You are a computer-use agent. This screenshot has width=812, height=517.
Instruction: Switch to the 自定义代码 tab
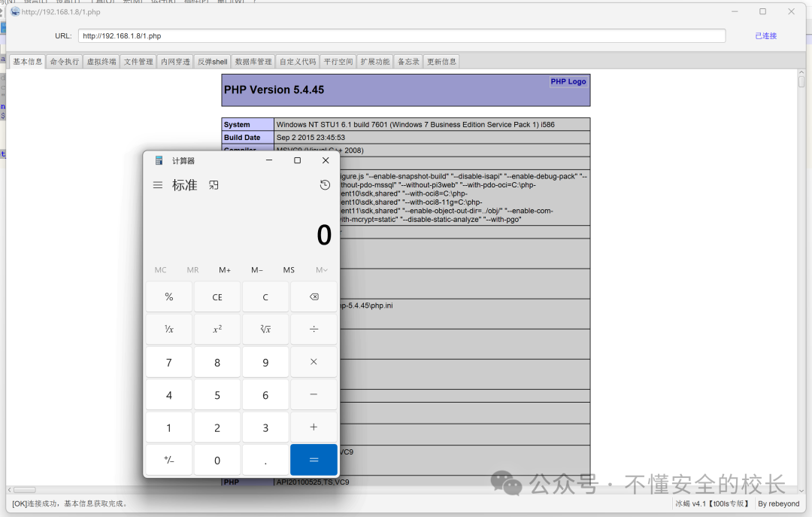(298, 62)
